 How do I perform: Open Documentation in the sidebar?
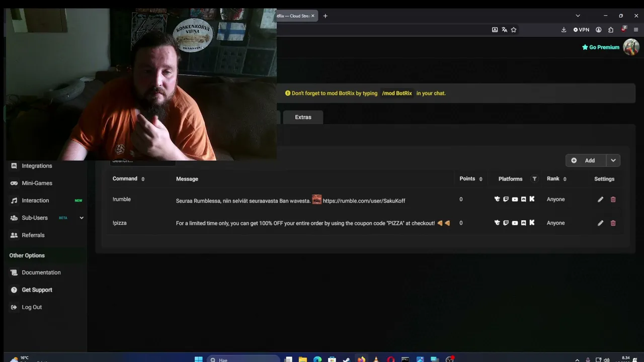click(41, 273)
